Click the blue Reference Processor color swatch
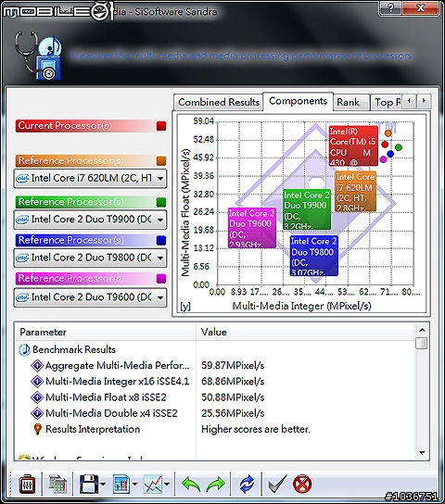The width and height of the screenshot is (445, 504). pyautogui.click(x=160, y=241)
